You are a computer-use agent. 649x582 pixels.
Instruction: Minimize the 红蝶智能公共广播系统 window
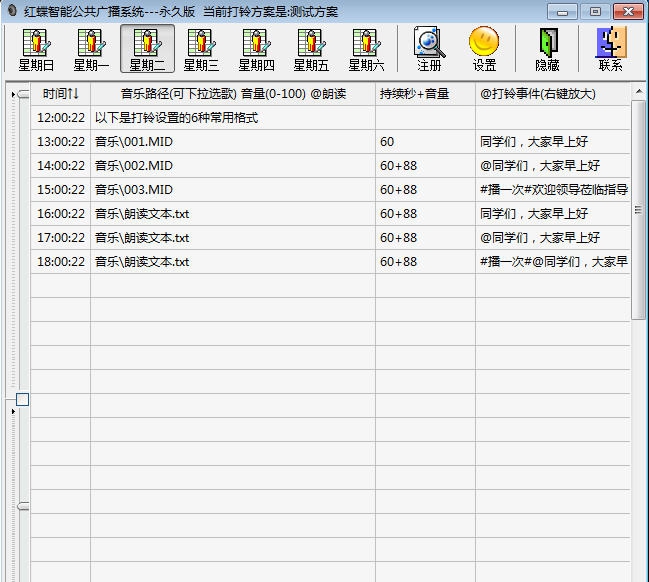562,12
